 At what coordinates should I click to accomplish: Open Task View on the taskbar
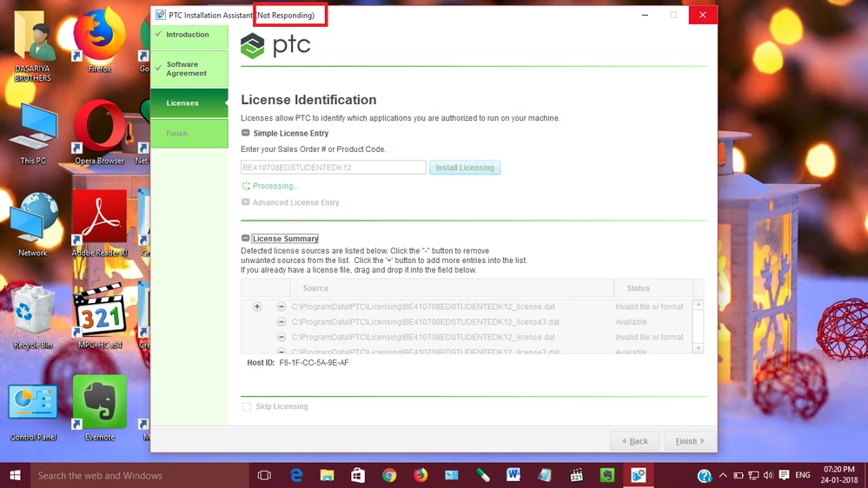[265, 475]
